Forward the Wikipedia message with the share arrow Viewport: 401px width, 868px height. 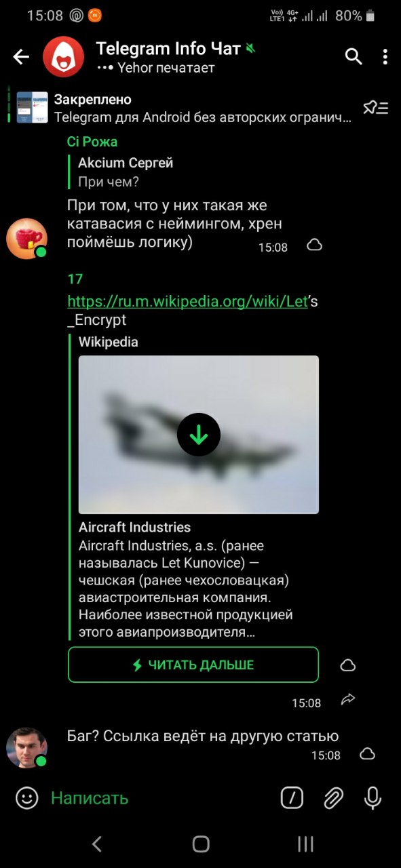click(348, 699)
